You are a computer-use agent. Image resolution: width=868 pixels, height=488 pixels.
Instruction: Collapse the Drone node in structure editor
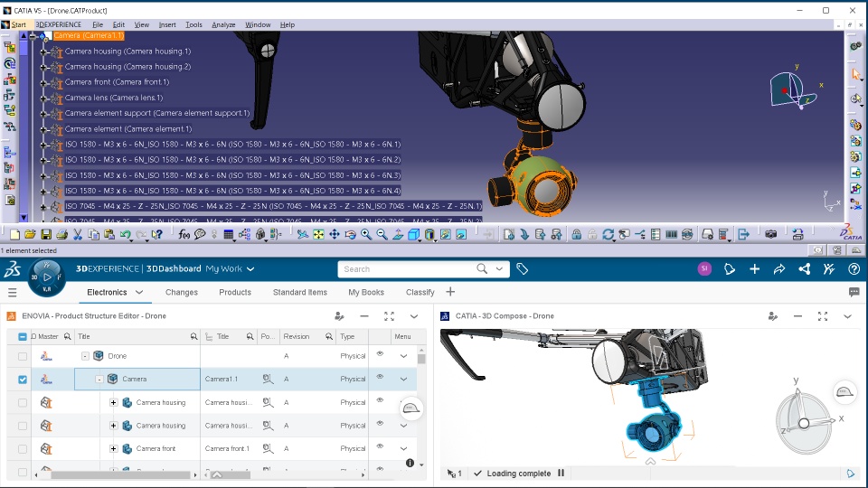[x=85, y=356]
